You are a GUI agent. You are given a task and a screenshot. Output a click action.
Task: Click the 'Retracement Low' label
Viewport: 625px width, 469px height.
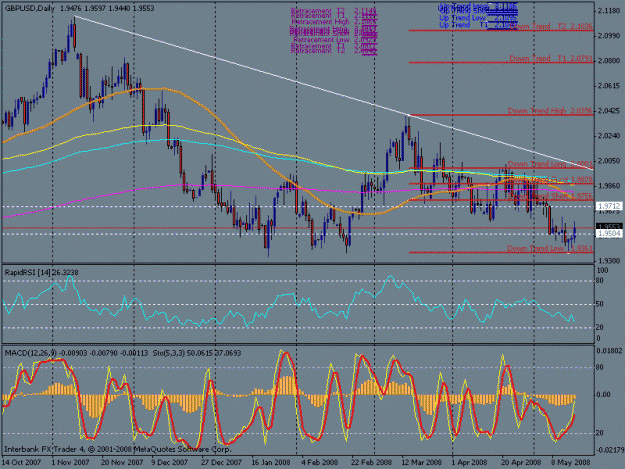[321, 40]
